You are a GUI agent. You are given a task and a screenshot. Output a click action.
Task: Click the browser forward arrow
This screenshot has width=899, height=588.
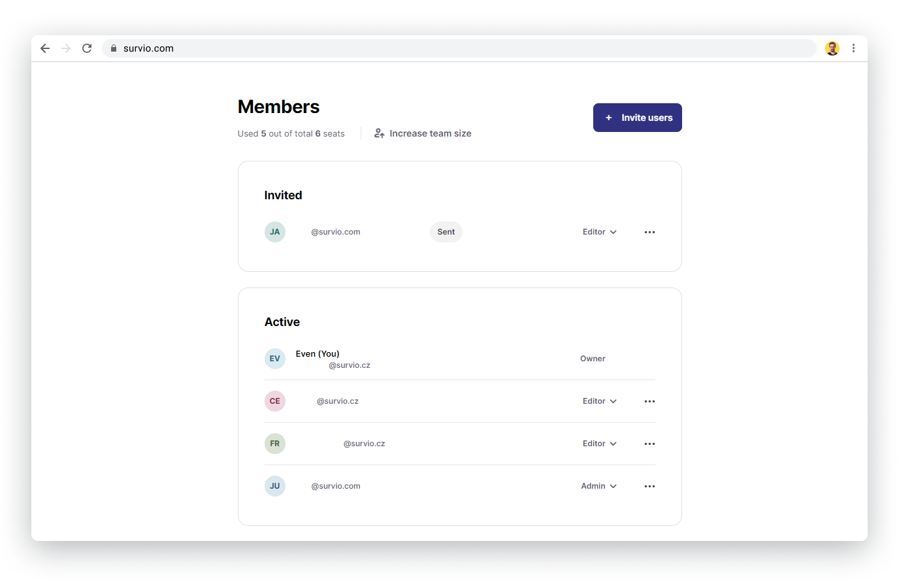66,48
